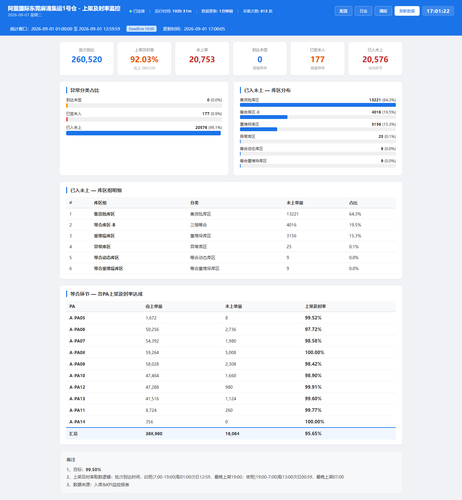462x500 pixels.
Task: Click the 17:01:22 clock in the header
Action: [x=438, y=11]
